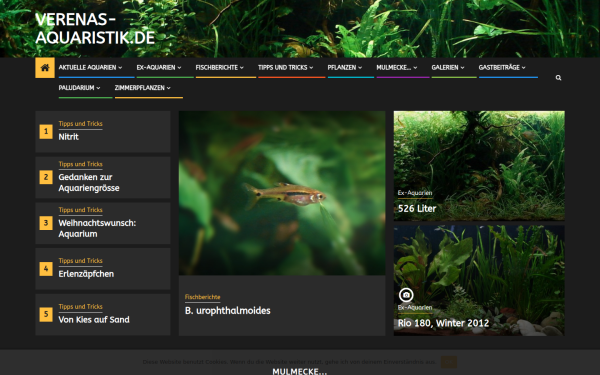Go to the home page icon

(45, 68)
